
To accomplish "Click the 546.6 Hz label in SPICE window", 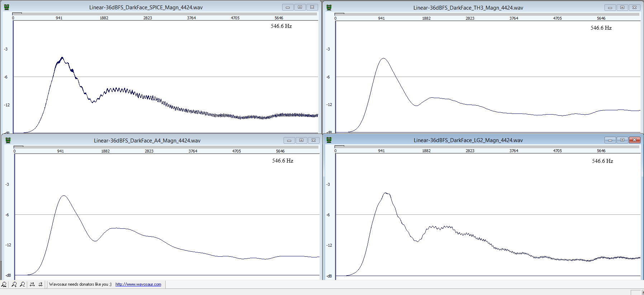I will [x=281, y=26].
